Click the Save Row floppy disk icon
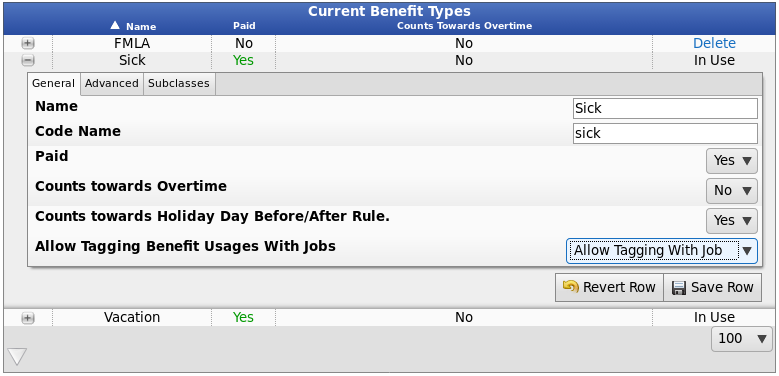 [679, 288]
